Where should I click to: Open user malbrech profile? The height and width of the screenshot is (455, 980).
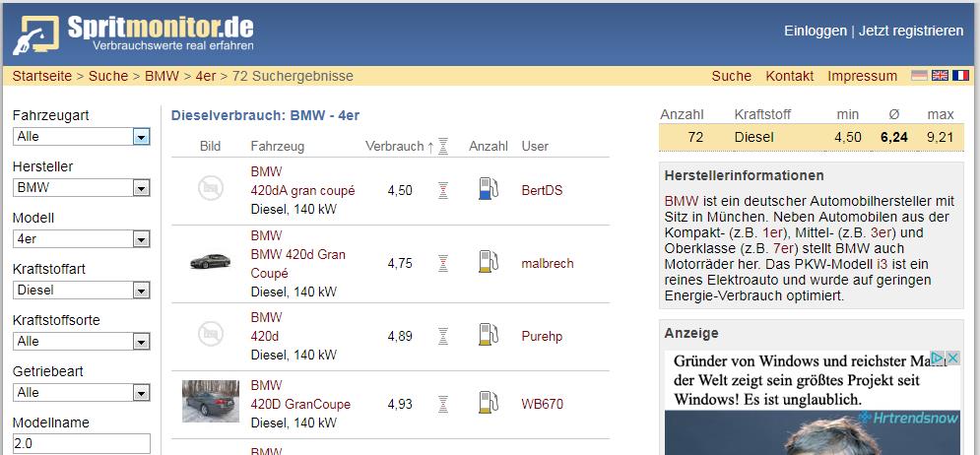548,264
